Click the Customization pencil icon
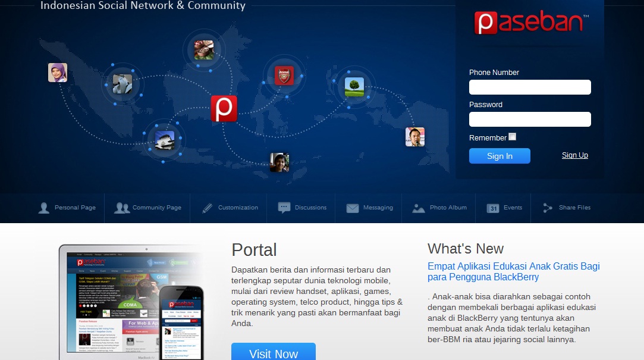Viewport: 644px width, 360px height. pyautogui.click(x=208, y=208)
